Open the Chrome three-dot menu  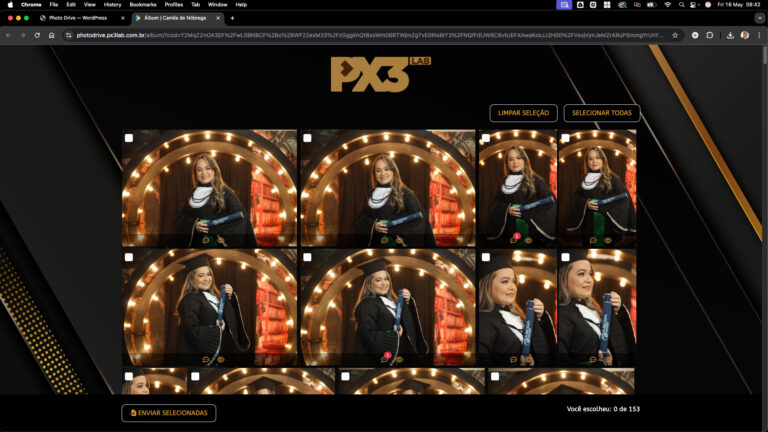pos(759,35)
